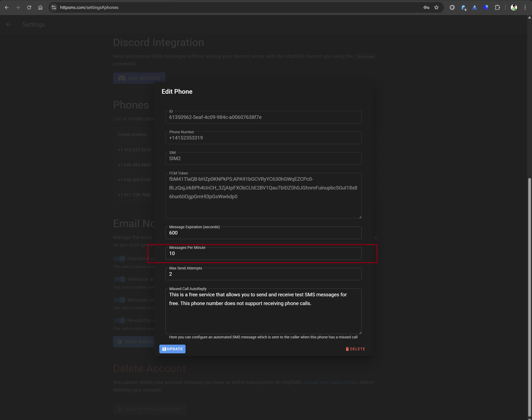532x420 pixels.
Task: Click the SIM field showing SIM2
Action: click(263, 159)
